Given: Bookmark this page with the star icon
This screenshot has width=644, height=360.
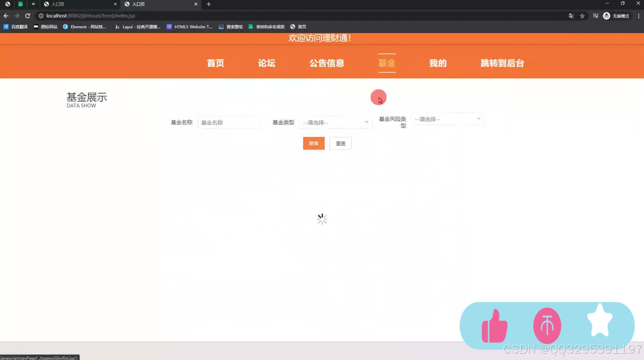Looking at the screenshot, I should pyautogui.click(x=582, y=16).
